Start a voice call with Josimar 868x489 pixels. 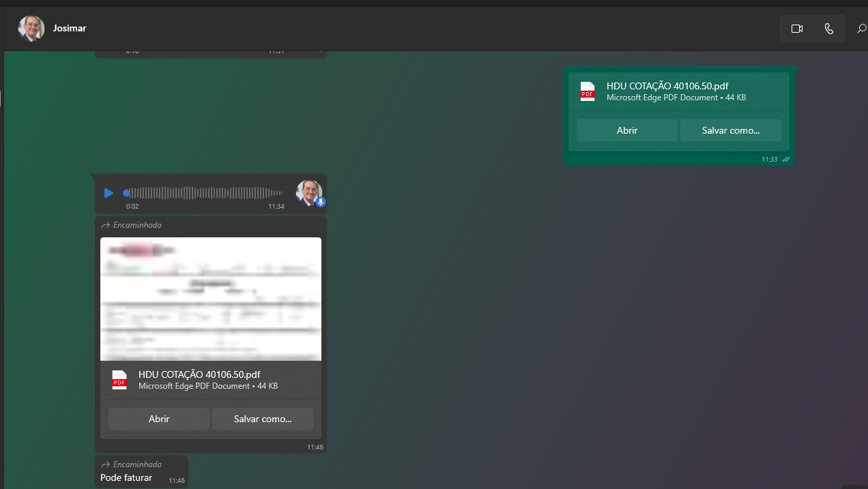(x=828, y=29)
